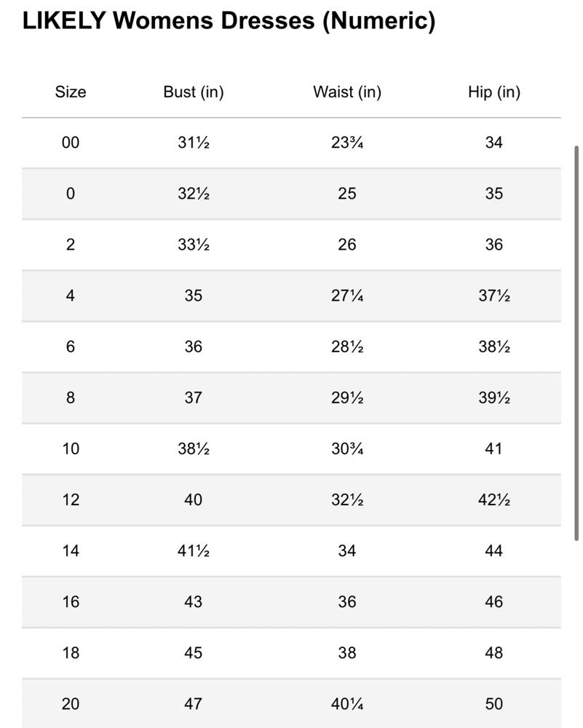Select the Bust (in) column header
The height and width of the screenshot is (728, 583).
194,92
